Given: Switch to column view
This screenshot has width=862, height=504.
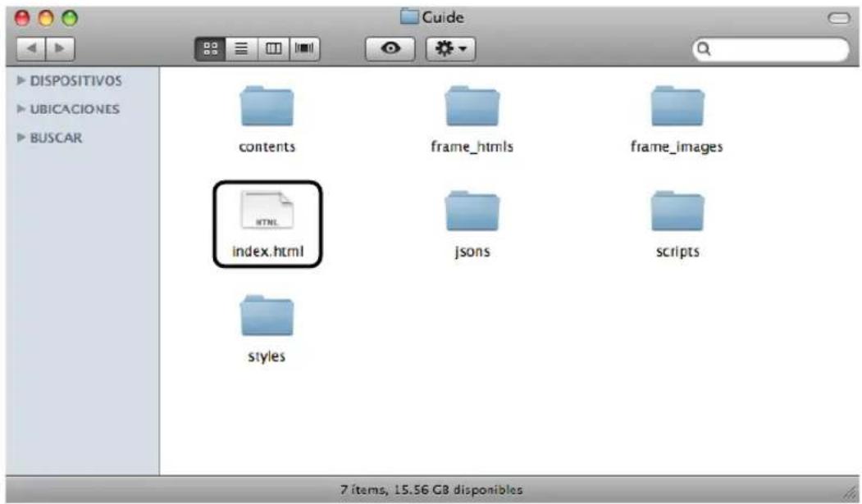Looking at the screenshot, I should [273, 48].
